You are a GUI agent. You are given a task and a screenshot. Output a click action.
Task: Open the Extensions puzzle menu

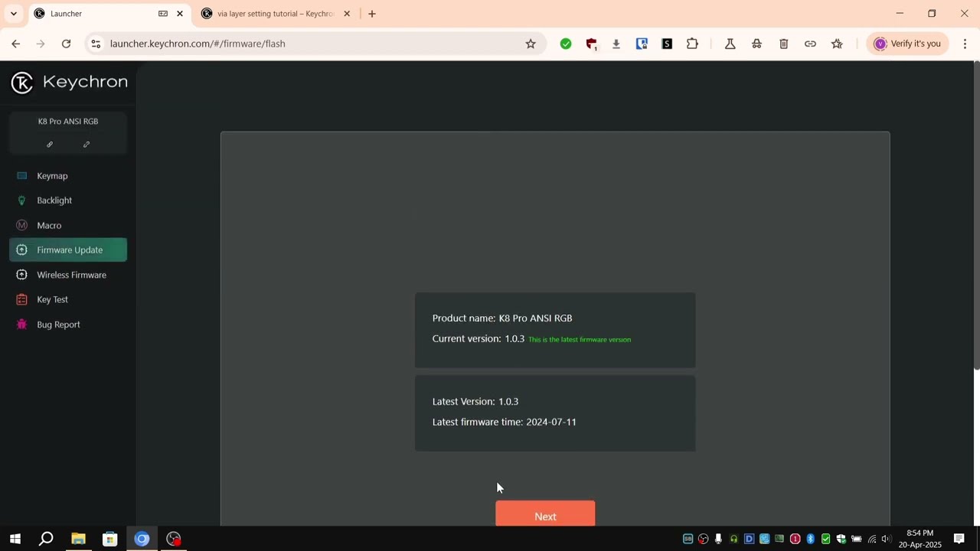click(692, 44)
